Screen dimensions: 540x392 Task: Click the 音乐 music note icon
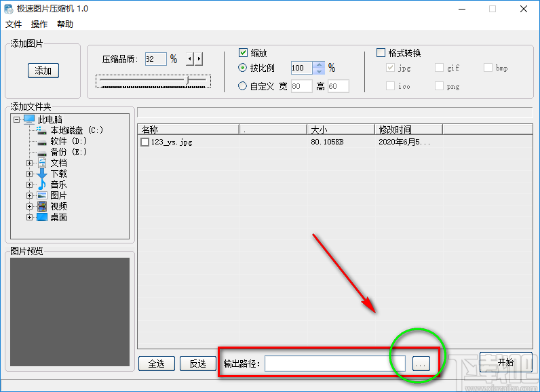coord(42,184)
